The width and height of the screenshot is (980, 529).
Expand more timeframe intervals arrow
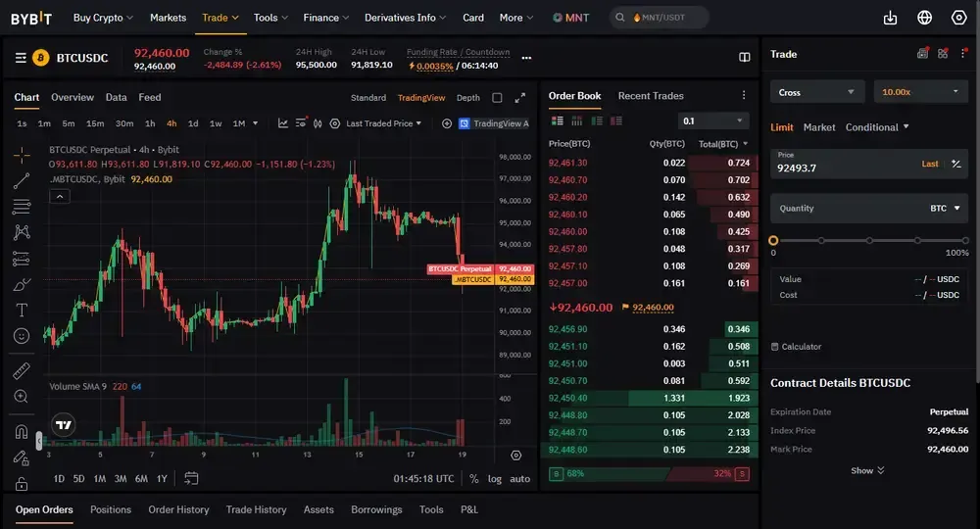click(x=255, y=123)
